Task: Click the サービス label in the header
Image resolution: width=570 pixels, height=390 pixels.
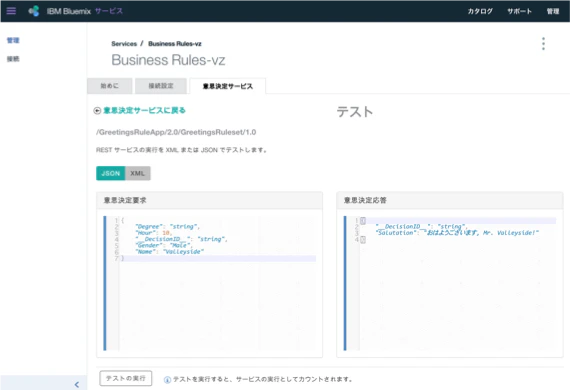Action: (109, 11)
